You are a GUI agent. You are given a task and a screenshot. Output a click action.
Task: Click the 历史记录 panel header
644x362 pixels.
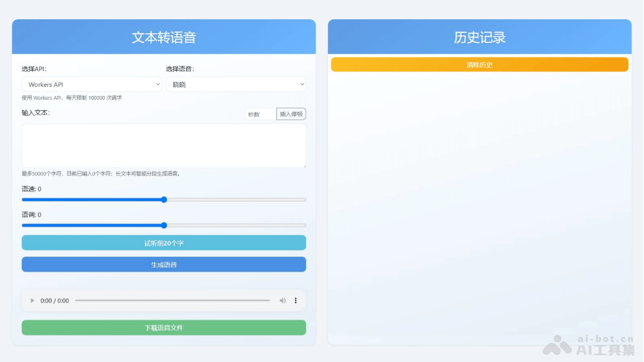point(480,36)
